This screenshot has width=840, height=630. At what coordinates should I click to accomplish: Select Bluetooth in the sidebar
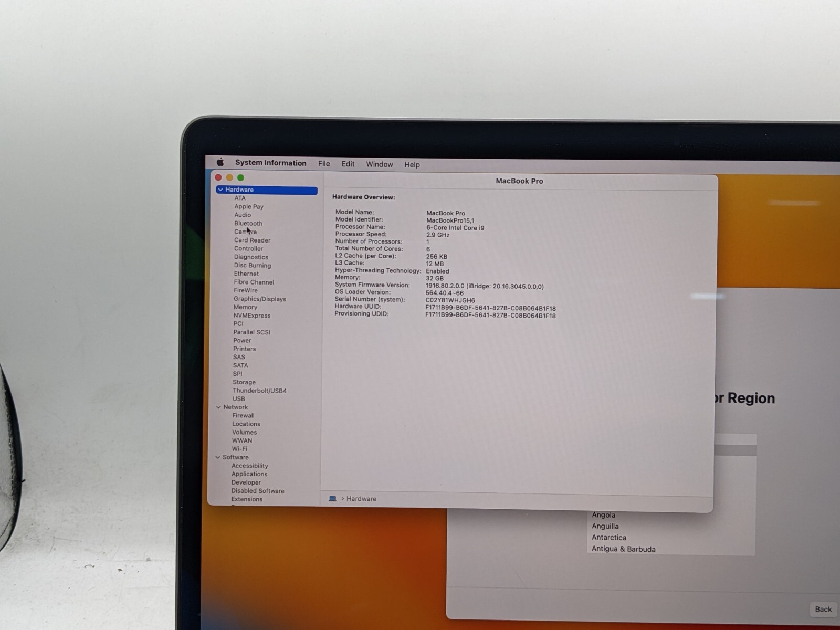coord(248,223)
